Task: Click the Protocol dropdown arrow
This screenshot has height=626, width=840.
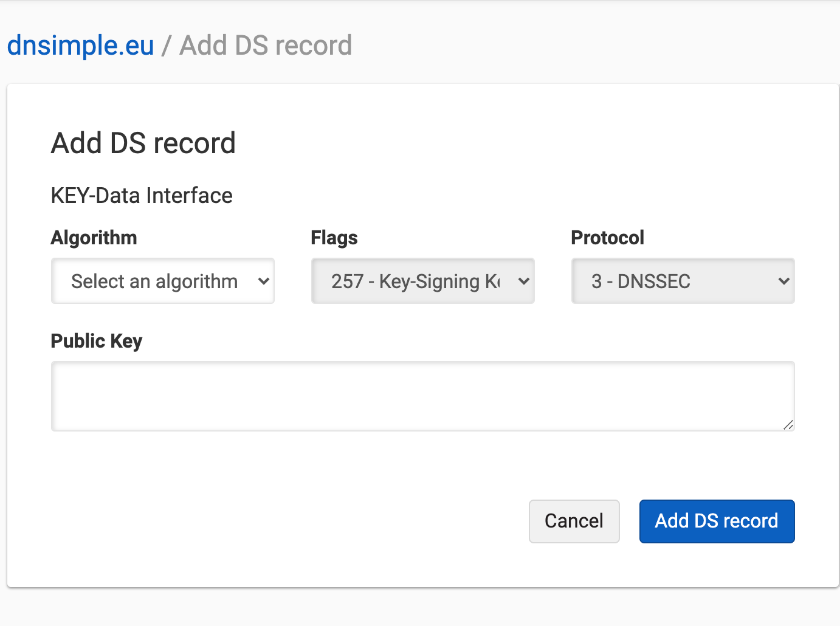Action: [x=784, y=281]
